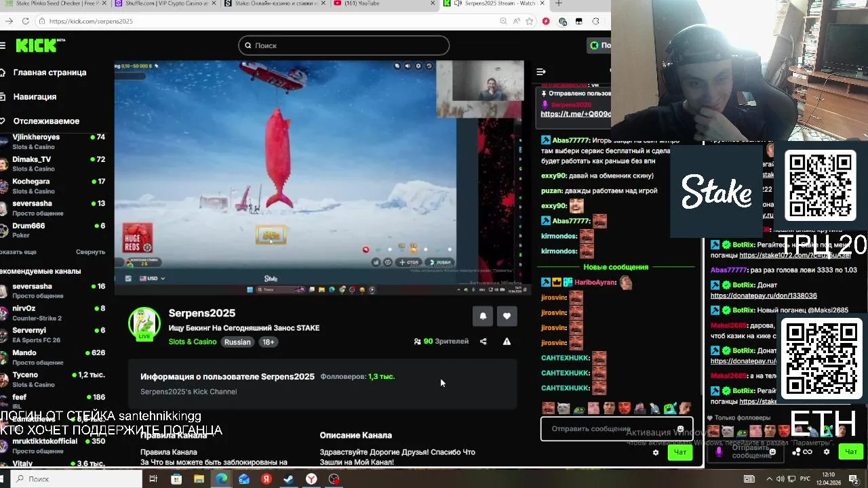Image resolution: width=868 pixels, height=488 pixels.
Task: Click the Отправить сообщение chat input
Action: pyautogui.click(x=616, y=429)
